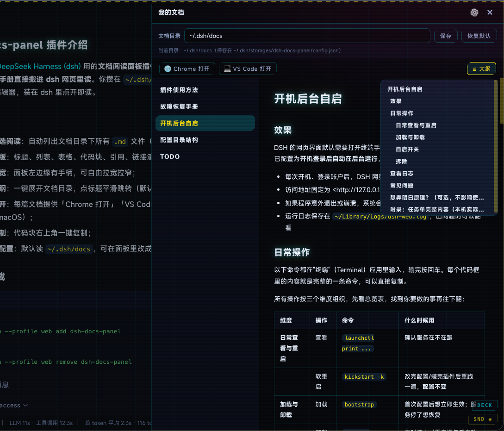This screenshot has width=504, height=431.
Task: Click the profile web remove dsh-docs-panel command
Action: (66, 362)
